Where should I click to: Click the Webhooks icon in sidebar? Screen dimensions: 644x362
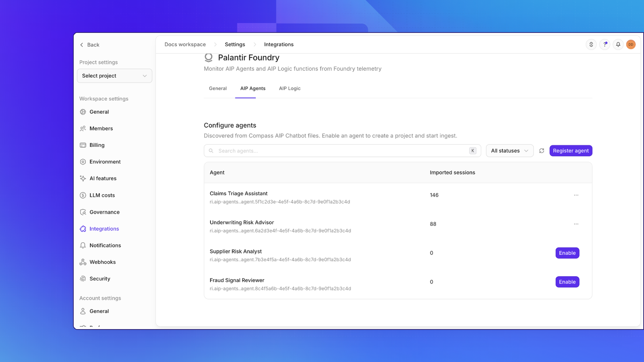[83, 262]
